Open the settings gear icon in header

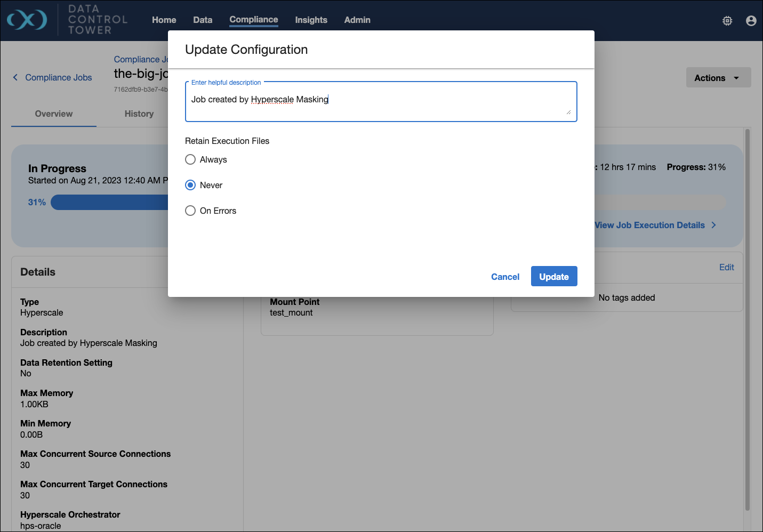pyautogui.click(x=727, y=21)
